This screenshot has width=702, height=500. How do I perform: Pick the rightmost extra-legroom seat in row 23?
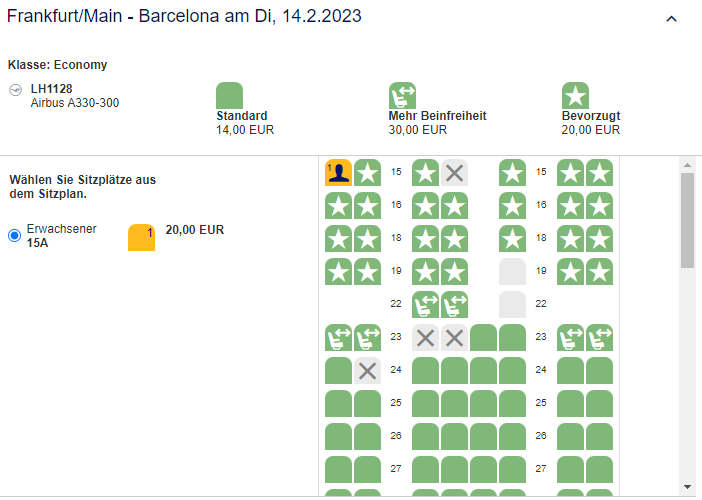(x=600, y=337)
